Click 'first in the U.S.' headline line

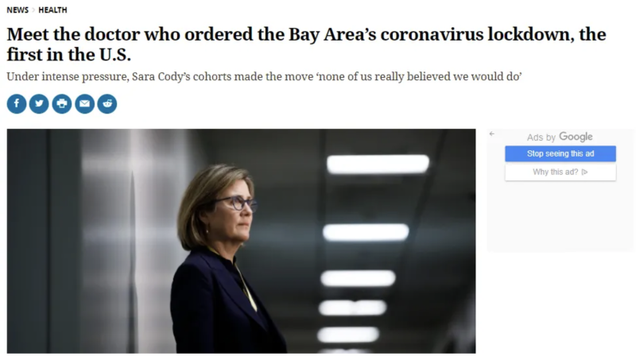click(70, 56)
